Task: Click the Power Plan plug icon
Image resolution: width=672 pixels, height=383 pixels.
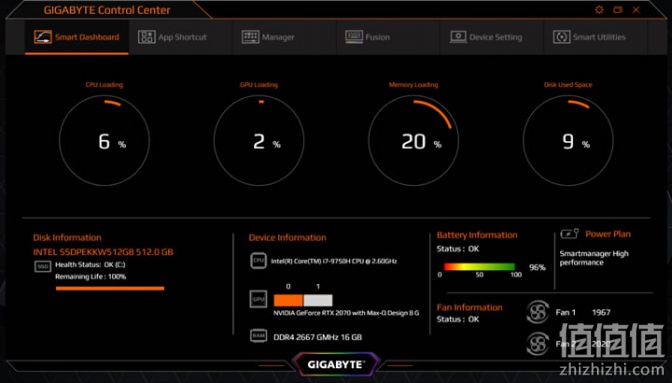Action: [x=570, y=233]
